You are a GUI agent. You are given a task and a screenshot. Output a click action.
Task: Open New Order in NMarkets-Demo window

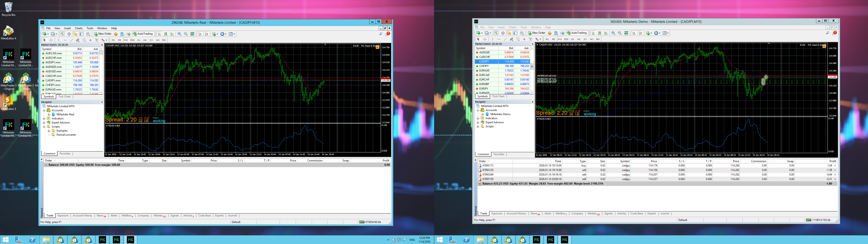tap(537, 33)
